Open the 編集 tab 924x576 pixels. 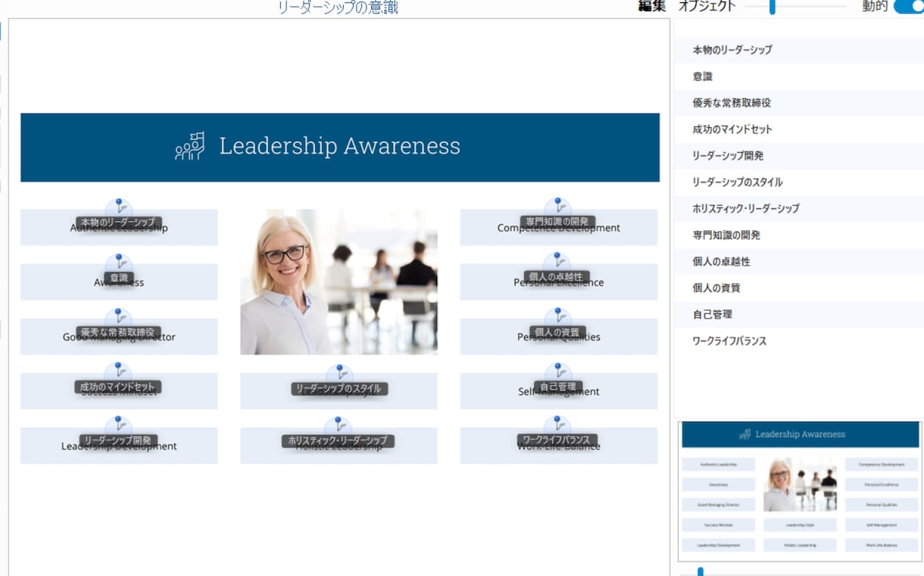tap(652, 7)
